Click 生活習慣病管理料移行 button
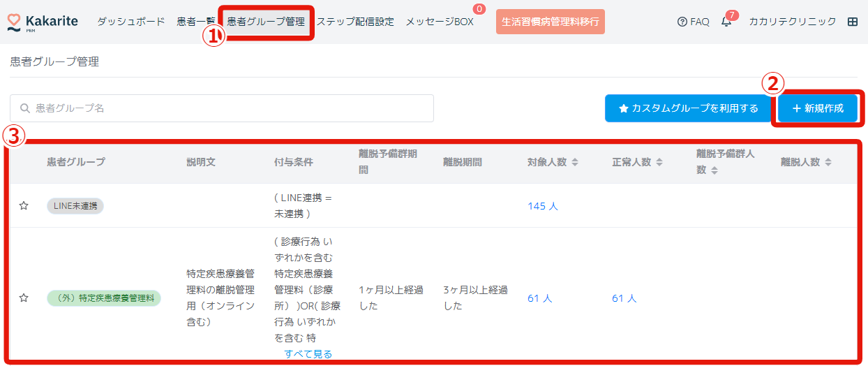The height and width of the screenshot is (366, 868). [551, 22]
